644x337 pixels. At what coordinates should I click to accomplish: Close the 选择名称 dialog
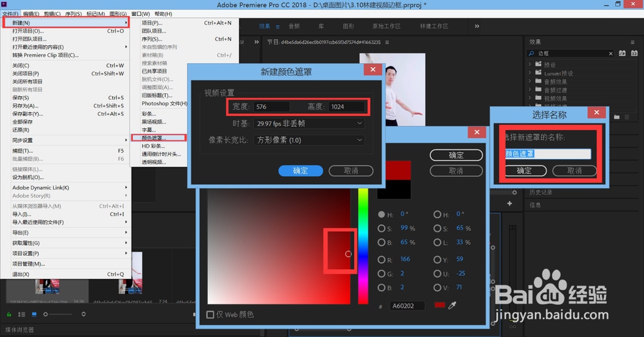pos(597,112)
